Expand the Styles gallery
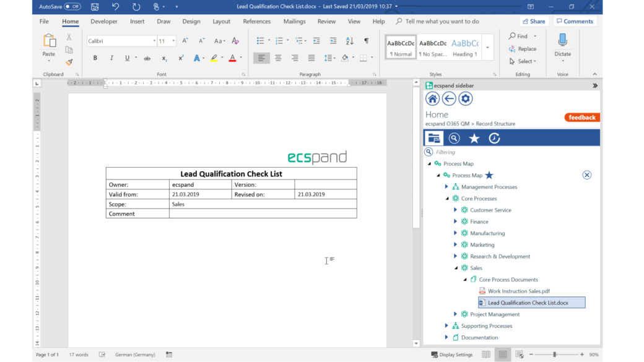This screenshot has width=644, height=362. pyautogui.click(x=487, y=48)
